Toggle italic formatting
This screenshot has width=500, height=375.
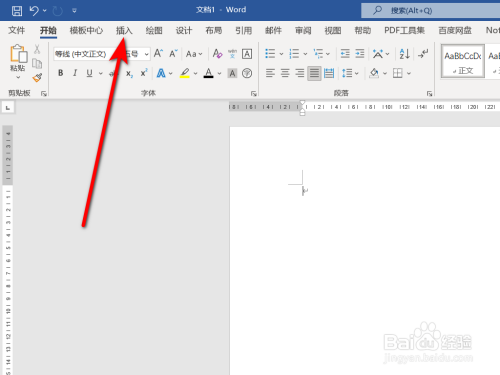point(75,73)
